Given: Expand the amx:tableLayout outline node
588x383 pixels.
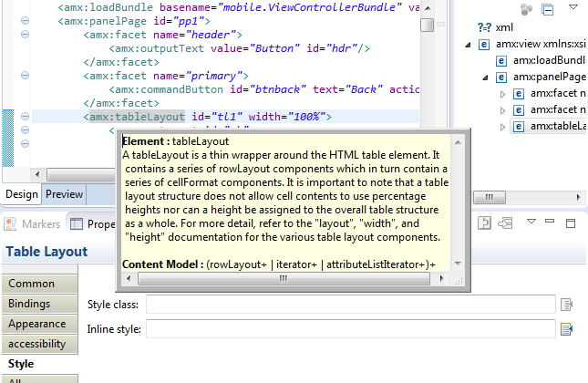Looking at the screenshot, I should (502, 127).
